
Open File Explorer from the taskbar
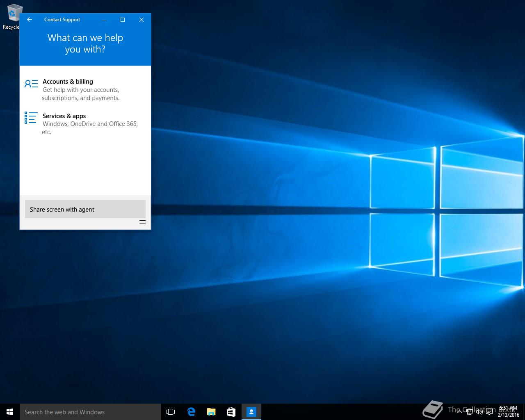point(211,412)
